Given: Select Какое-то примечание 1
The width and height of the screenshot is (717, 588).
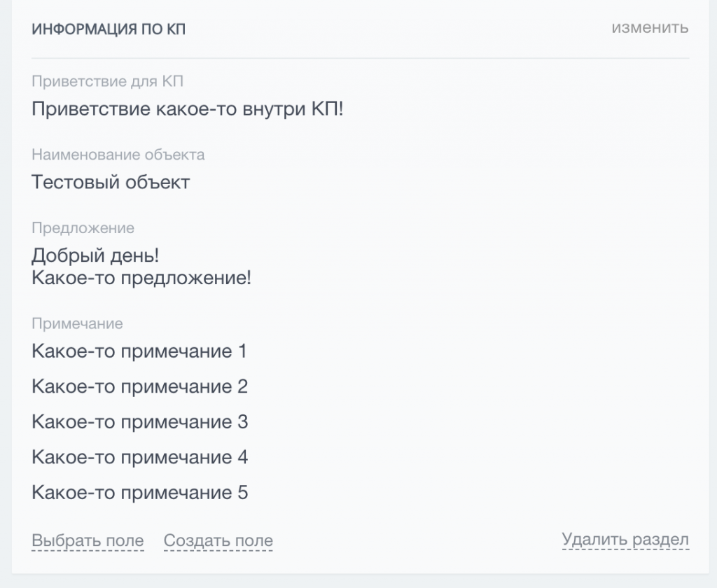Looking at the screenshot, I should (x=138, y=351).
